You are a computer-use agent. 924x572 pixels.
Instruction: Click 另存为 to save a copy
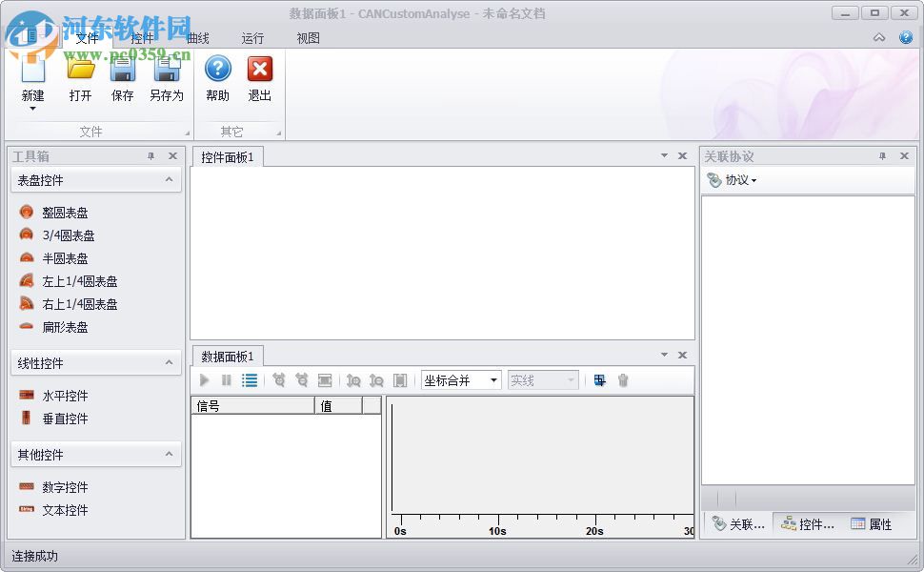[x=167, y=79]
